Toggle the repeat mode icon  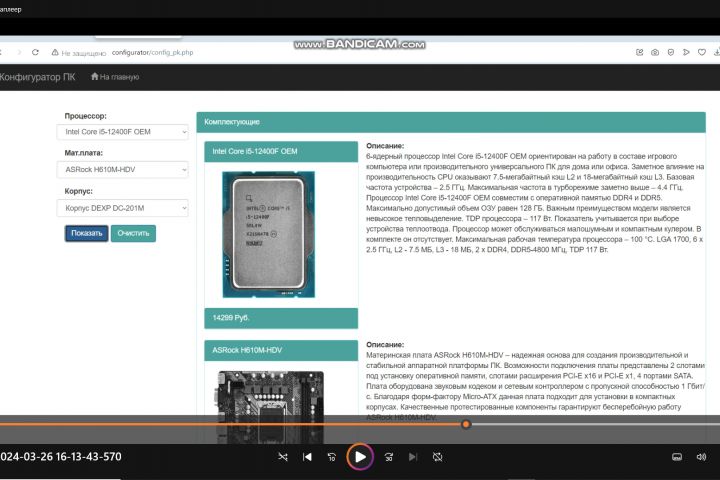[438, 457]
